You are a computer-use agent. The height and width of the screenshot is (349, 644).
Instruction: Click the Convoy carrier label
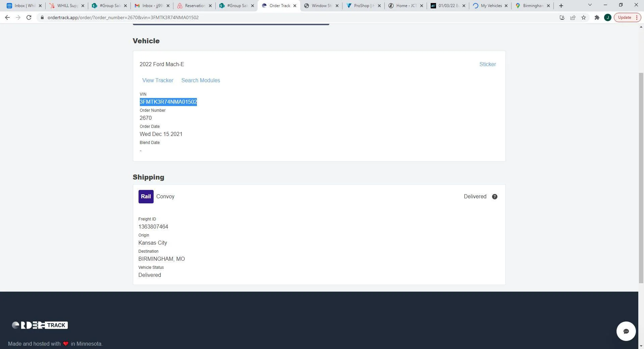(x=165, y=197)
